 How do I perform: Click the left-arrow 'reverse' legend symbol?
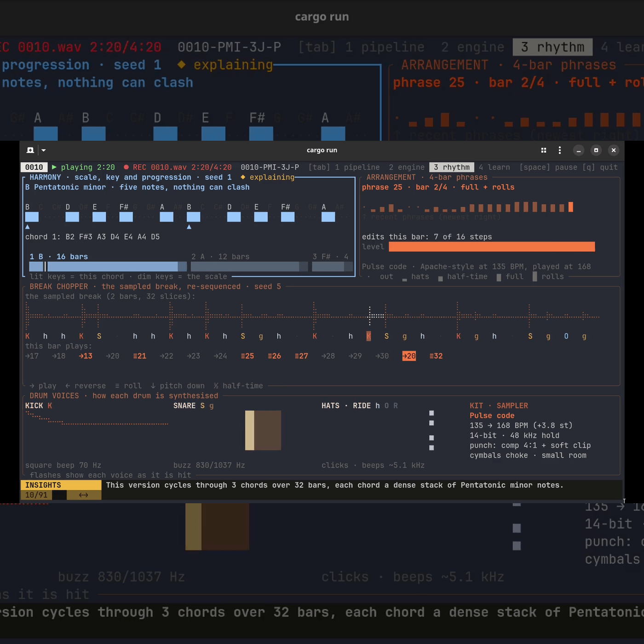[68, 386]
